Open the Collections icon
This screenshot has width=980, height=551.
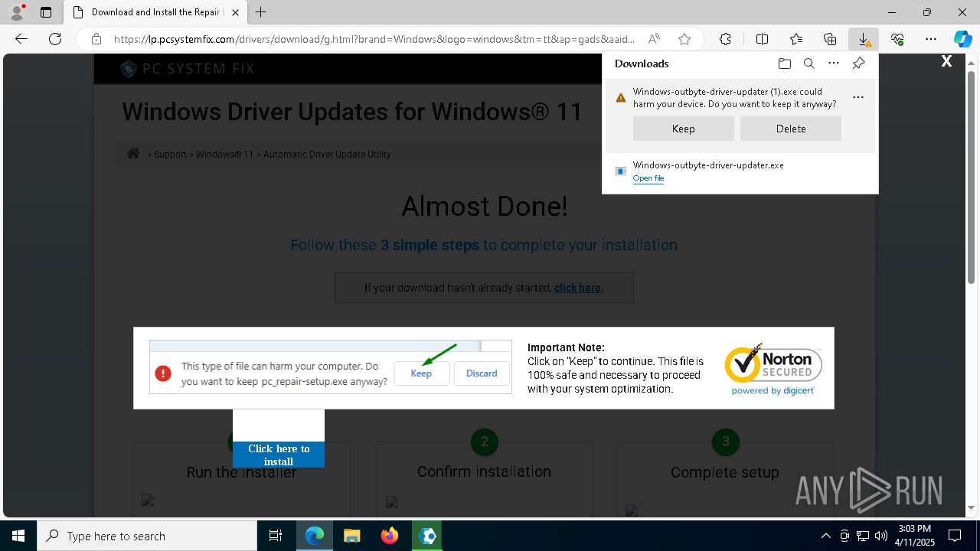[x=830, y=39]
